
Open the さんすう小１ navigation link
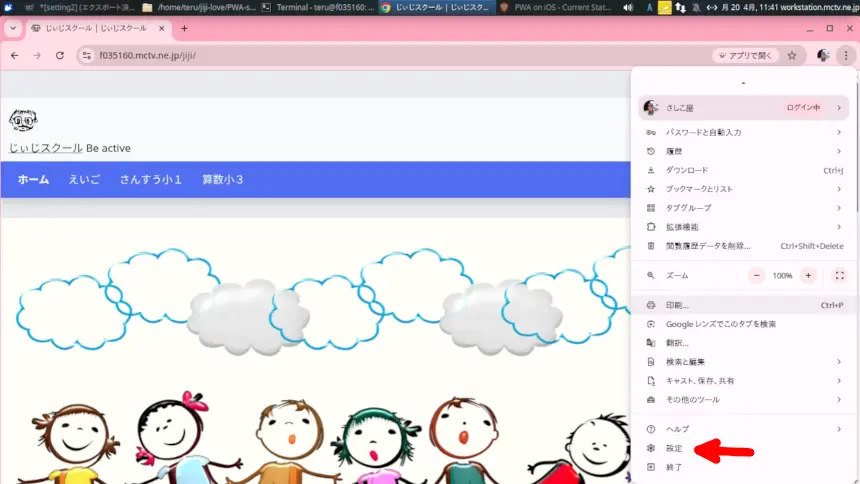pos(151,179)
